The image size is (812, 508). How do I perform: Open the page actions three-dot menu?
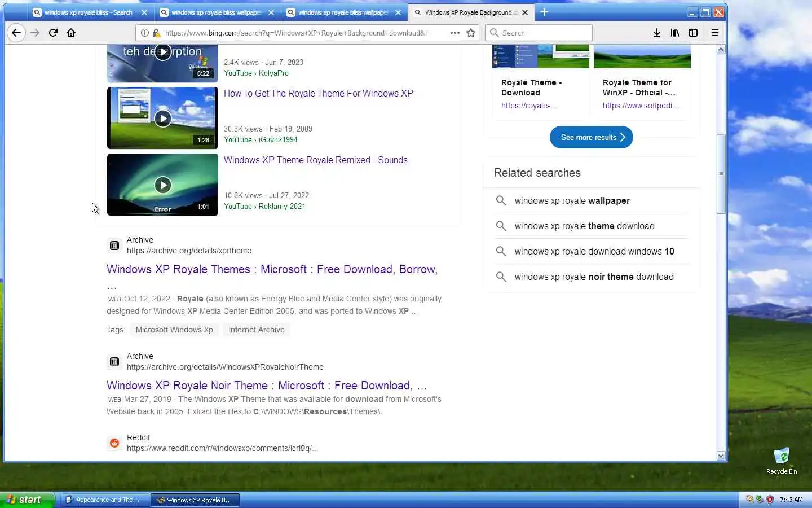[455, 33]
